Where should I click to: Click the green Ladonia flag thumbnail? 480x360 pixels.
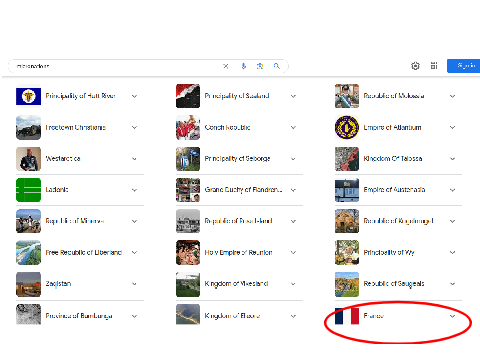click(x=28, y=190)
